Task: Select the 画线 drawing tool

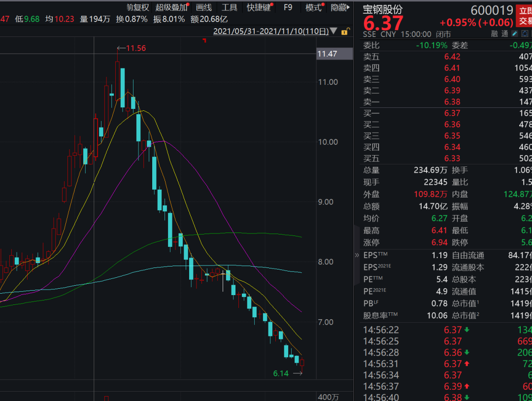Action: [203, 7]
